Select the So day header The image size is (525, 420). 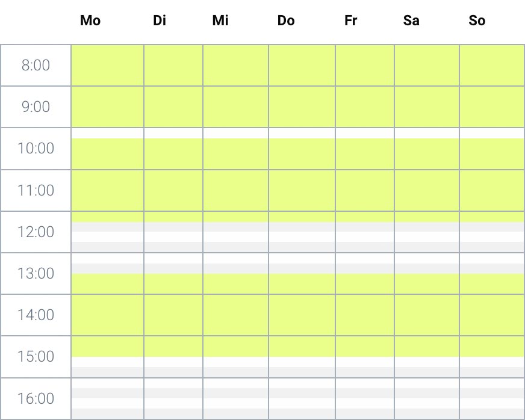click(x=477, y=21)
